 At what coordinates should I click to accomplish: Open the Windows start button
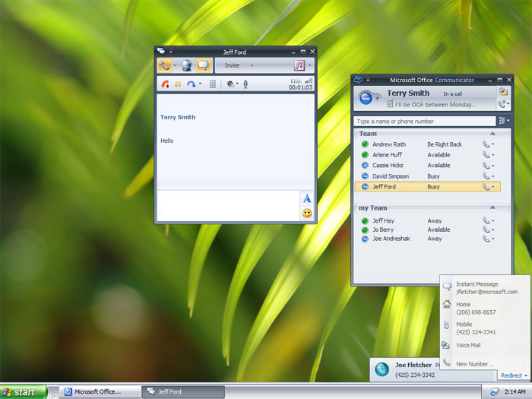23,392
